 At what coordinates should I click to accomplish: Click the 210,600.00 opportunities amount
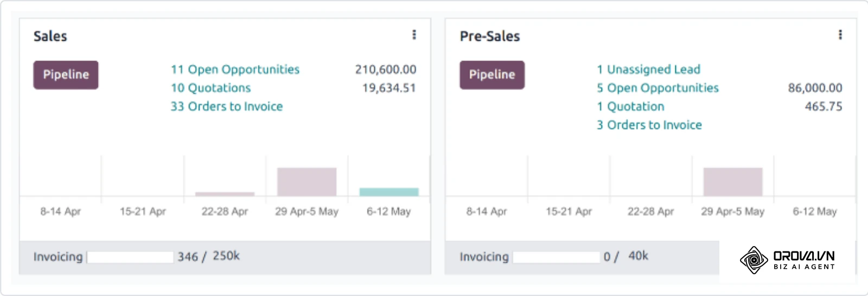(x=386, y=70)
